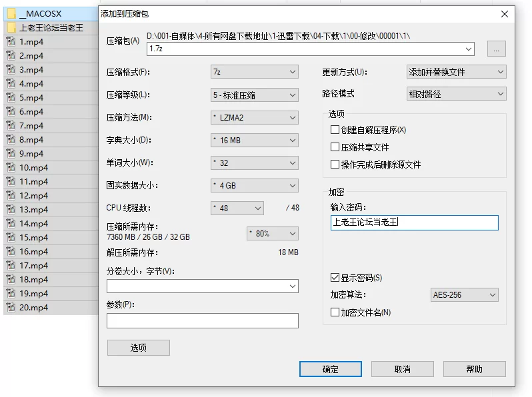Viewport: 532px width, 397px height.
Task: Tick the 压缩共享文件 checkbox
Action: pos(335,147)
